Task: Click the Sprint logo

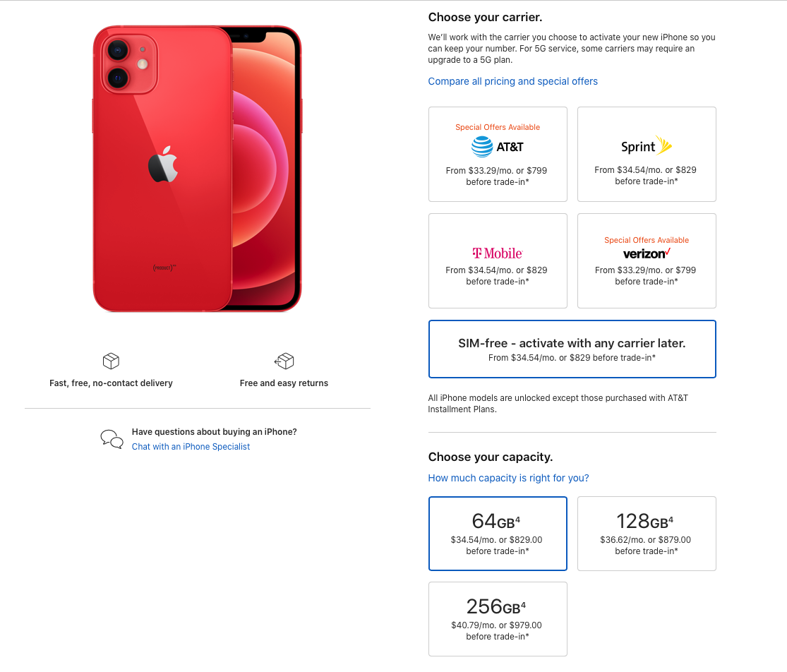Action: (x=647, y=146)
